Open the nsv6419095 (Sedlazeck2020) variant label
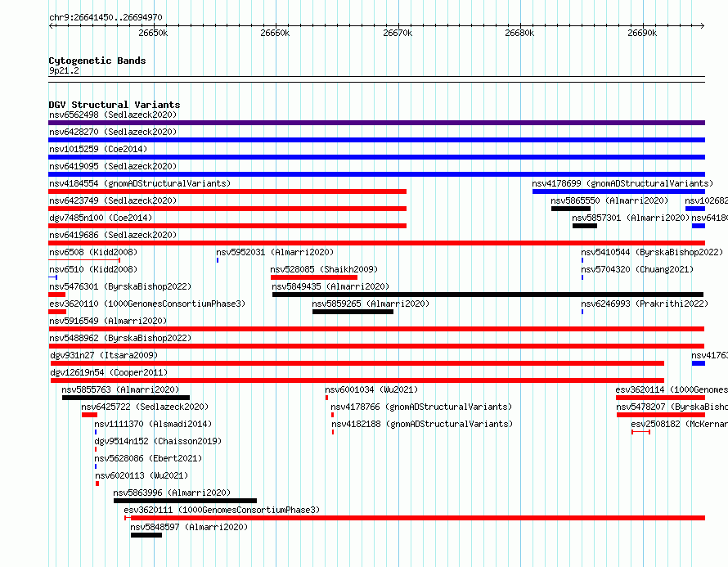Image resolution: width=728 pixels, height=567 pixels. point(113,166)
